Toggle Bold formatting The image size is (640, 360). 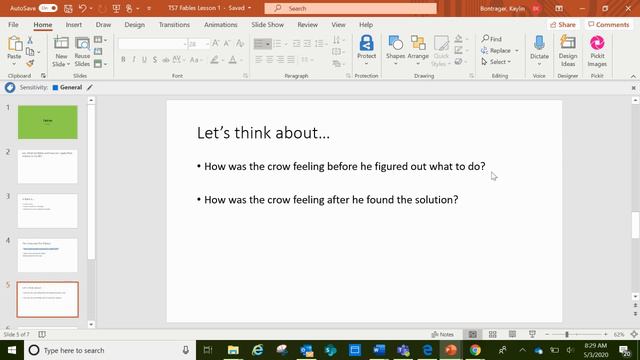(123, 60)
